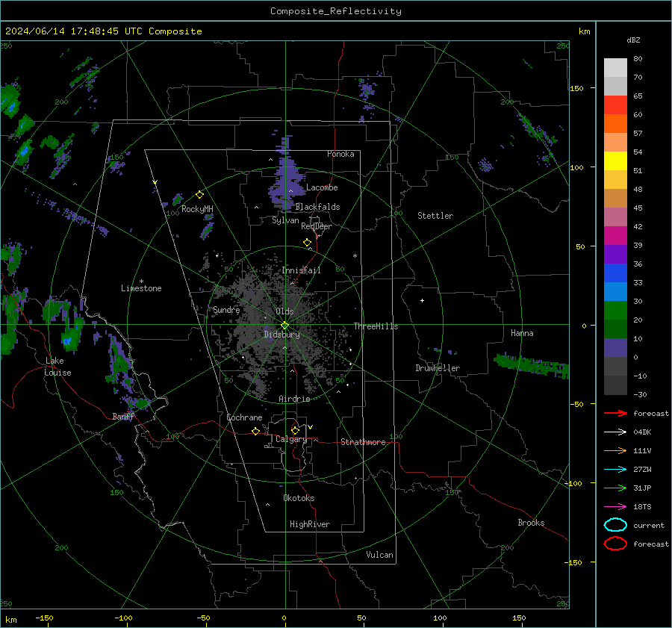Click the Blackfalds city label
The image size is (672, 628).
point(317,207)
